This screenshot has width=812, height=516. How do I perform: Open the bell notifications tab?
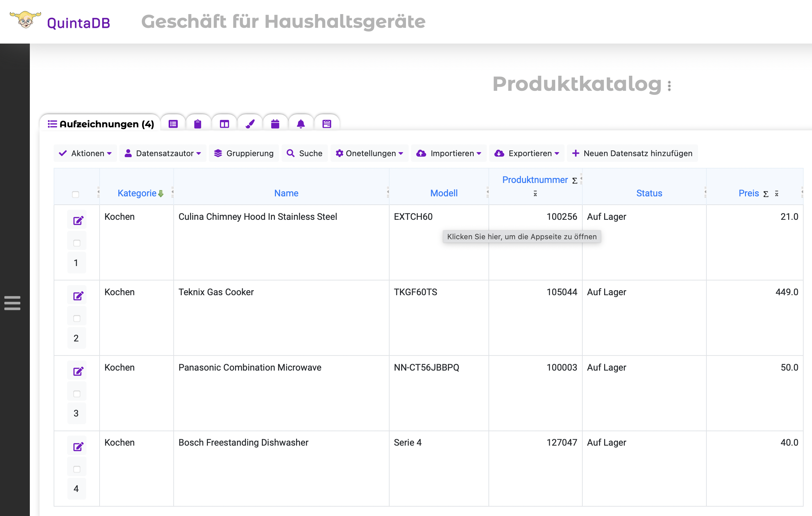[301, 124]
